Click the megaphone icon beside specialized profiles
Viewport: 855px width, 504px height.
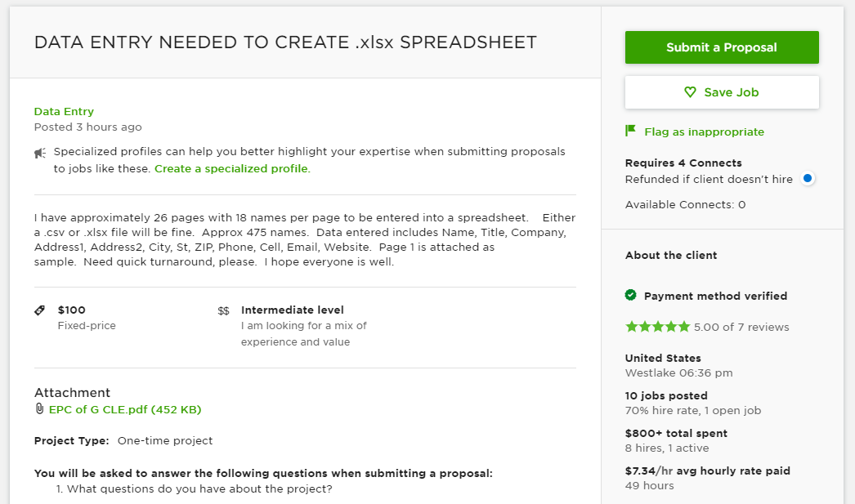point(40,153)
